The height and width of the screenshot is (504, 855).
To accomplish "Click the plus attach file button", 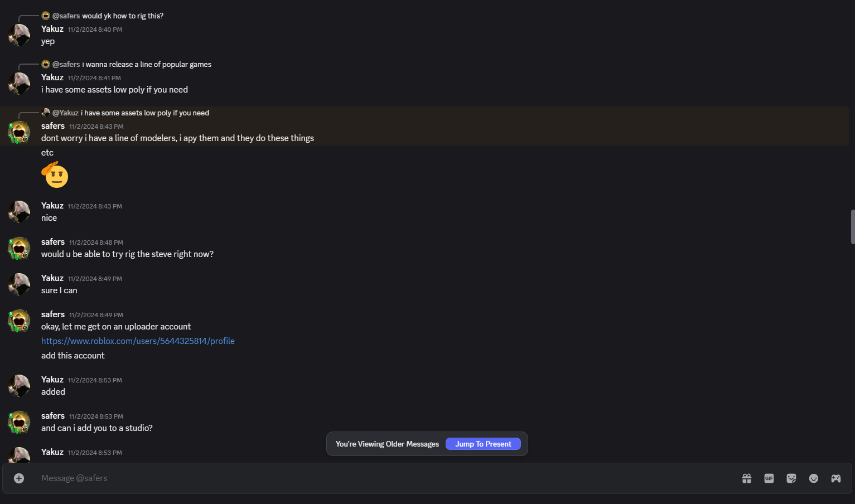I will pyautogui.click(x=19, y=478).
